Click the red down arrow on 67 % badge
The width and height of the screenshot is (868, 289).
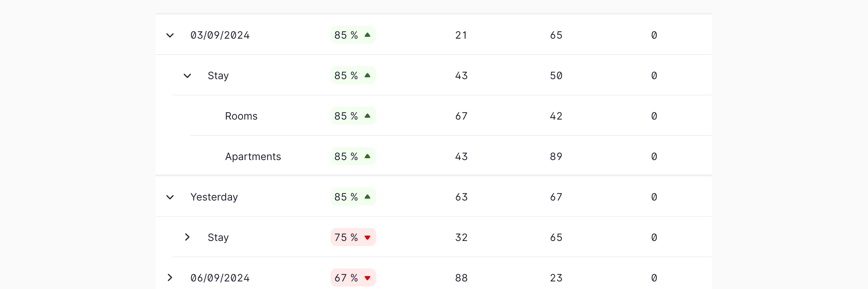(367, 278)
